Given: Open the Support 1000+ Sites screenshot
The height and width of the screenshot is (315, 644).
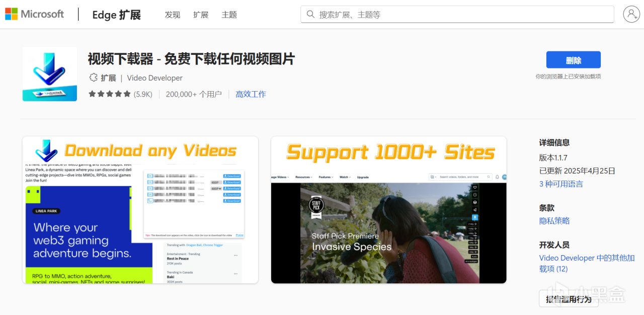Looking at the screenshot, I should (389, 210).
